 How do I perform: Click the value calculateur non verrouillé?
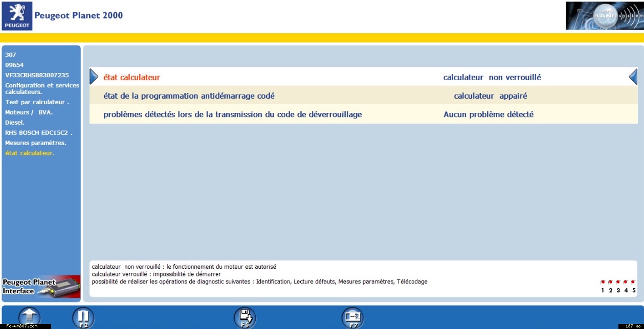(492, 77)
